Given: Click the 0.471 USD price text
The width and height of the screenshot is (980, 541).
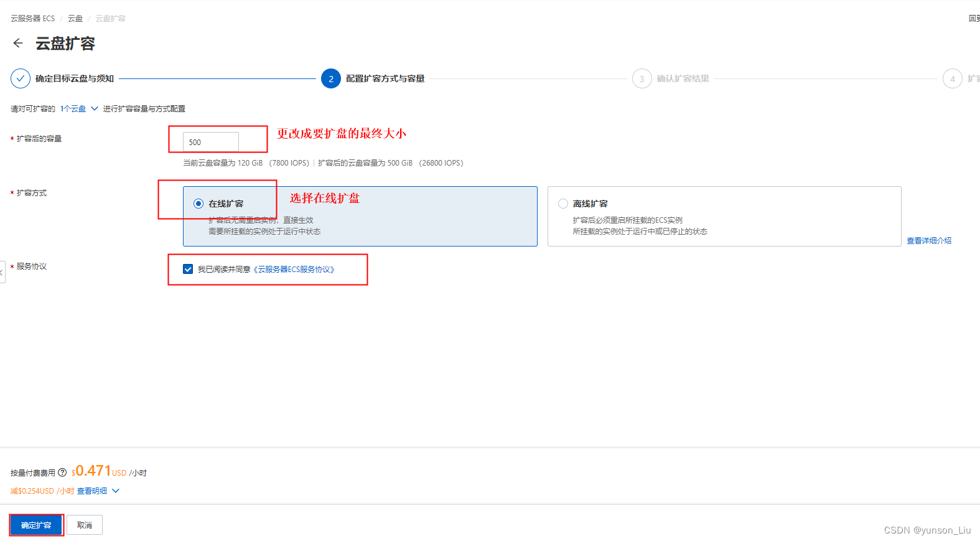Looking at the screenshot, I should 100,471.
